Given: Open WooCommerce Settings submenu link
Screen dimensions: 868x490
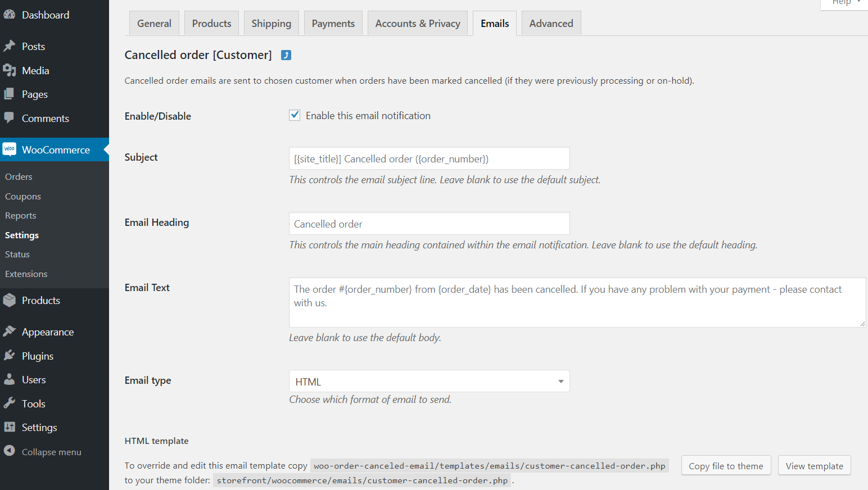Looking at the screenshot, I should 22,235.
